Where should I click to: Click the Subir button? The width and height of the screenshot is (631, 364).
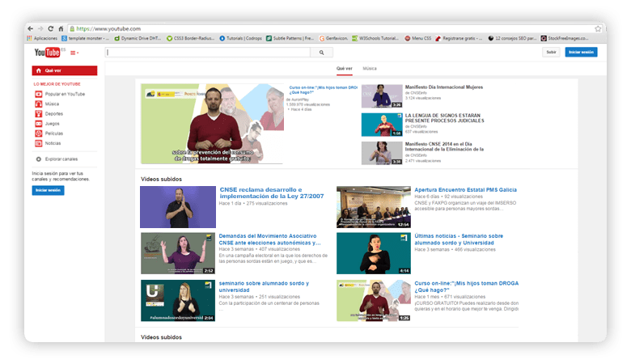click(x=551, y=52)
